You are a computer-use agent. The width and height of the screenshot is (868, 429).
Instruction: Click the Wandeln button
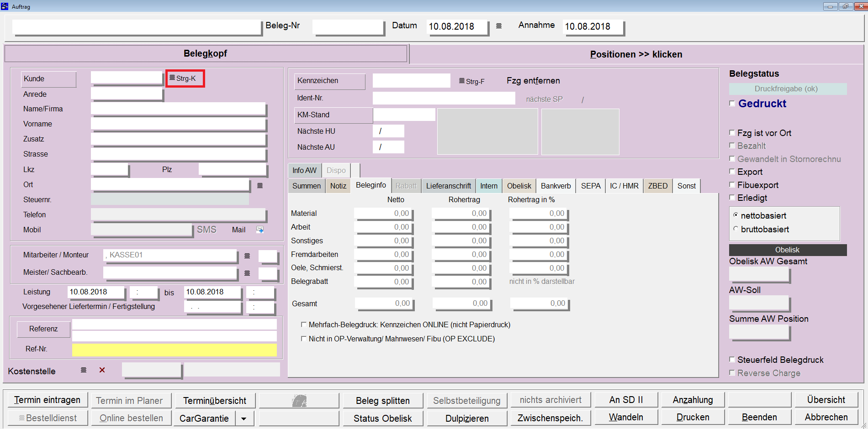point(626,417)
